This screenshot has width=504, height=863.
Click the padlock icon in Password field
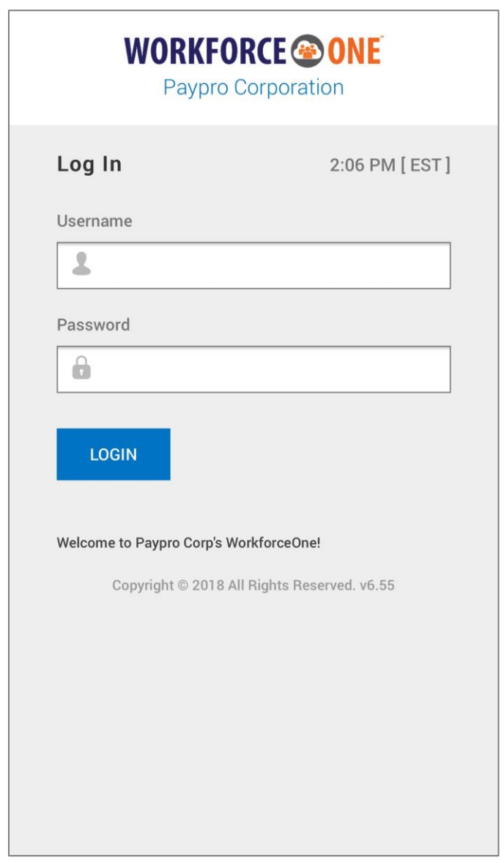pos(81,368)
